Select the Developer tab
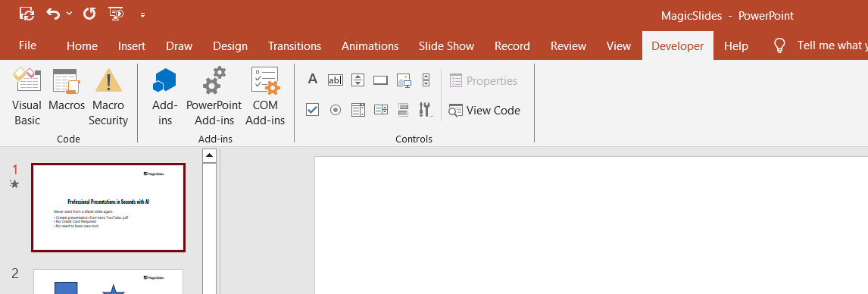This screenshot has width=868, height=294. pos(678,46)
